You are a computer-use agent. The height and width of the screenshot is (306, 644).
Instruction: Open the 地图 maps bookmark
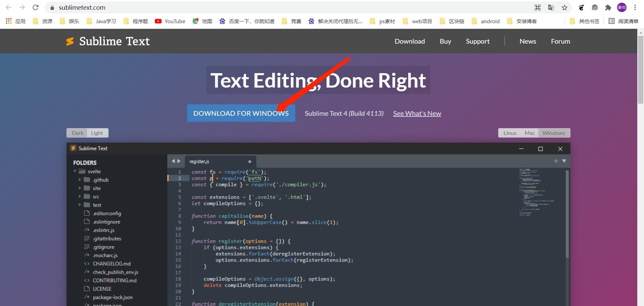click(x=202, y=21)
